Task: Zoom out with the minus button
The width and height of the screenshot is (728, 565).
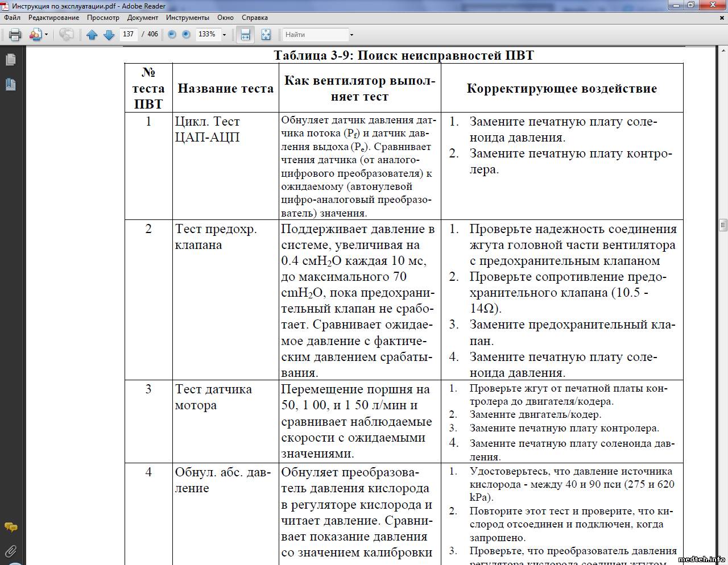Action: coord(172,35)
